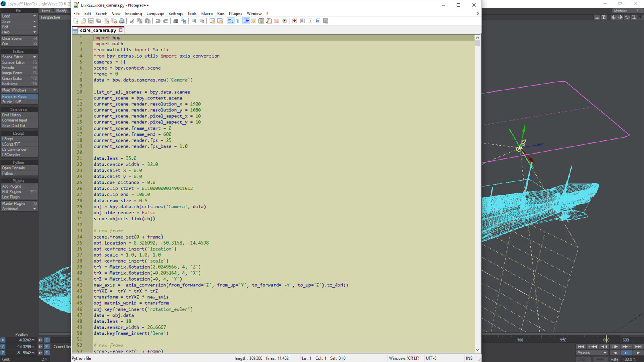Click the Start Recording macro icon
This screenshot has height=362, width=644.
tap(295, 21)
